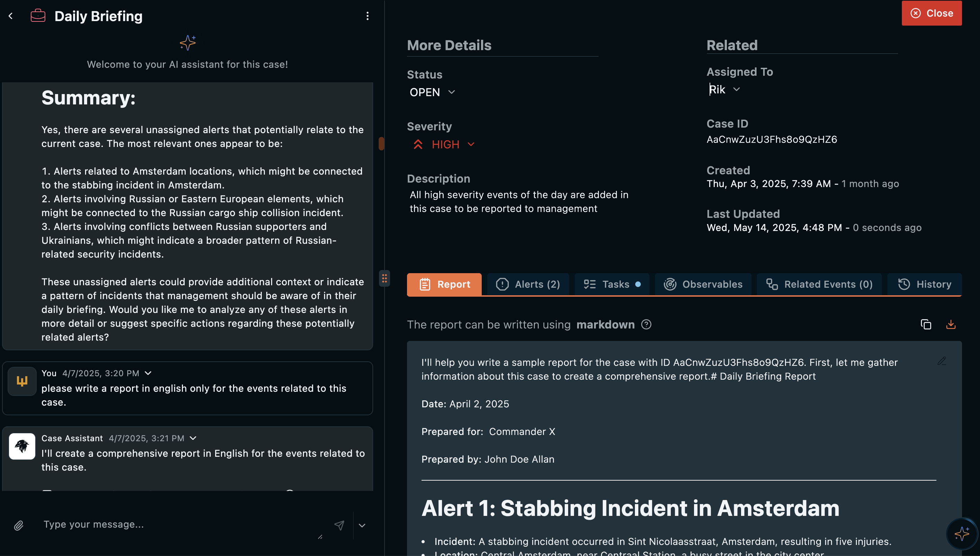Screen dimensions: 980x556
Task: Switch to the History tab
Action: click(x=924, y=285)
